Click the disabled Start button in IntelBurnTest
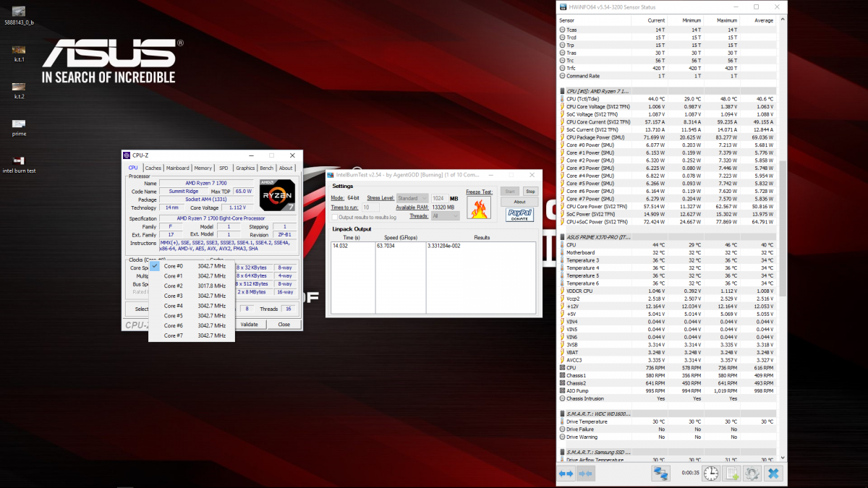 pyautogui.click(x=509, y=192)
